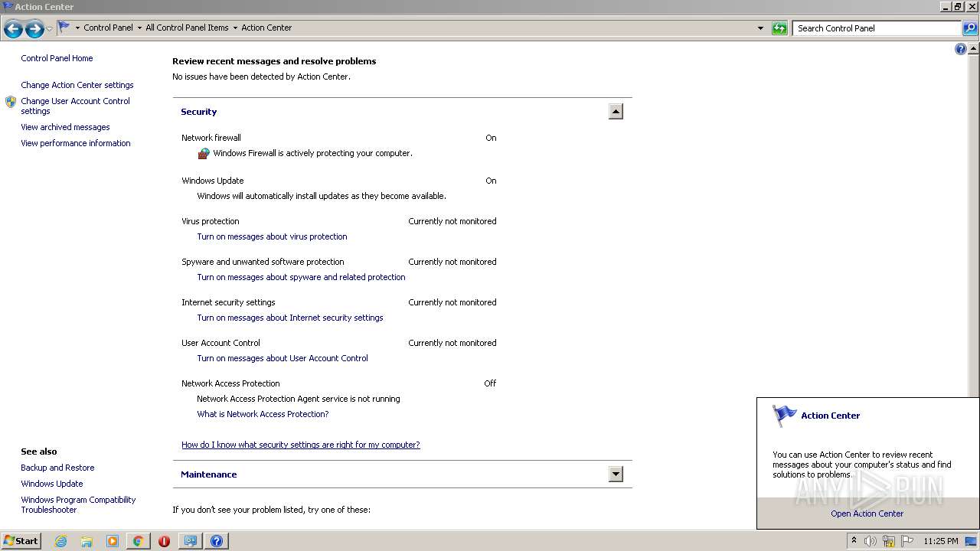Click the green Refresh button
The image size is (980, 551).
779,28
